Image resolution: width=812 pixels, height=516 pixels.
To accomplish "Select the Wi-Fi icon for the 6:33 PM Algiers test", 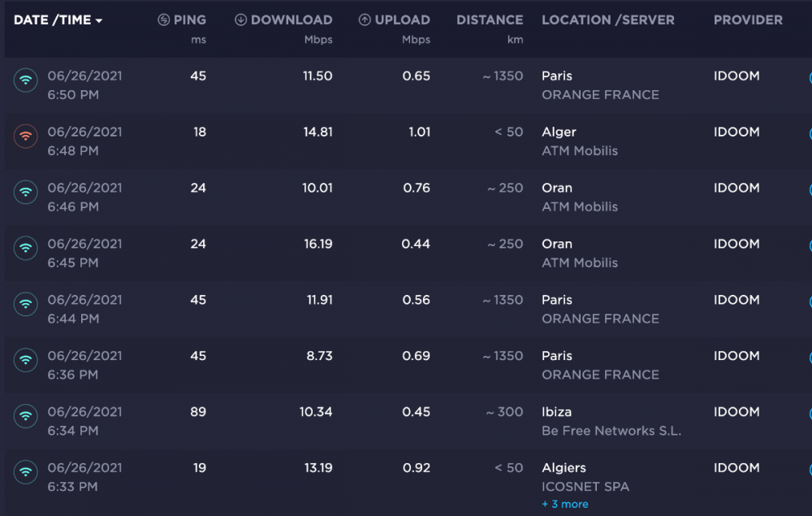I will point(26,472).
